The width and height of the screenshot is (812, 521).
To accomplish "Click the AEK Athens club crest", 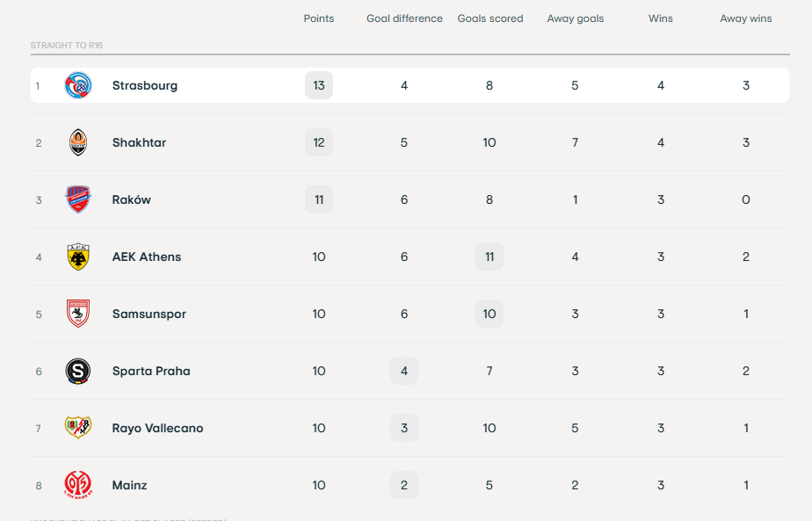I will (x=78, y=257).
